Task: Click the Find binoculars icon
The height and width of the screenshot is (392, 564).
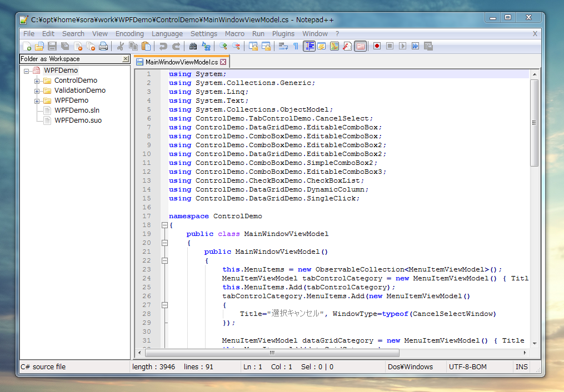Action: (x=193, y=46)
